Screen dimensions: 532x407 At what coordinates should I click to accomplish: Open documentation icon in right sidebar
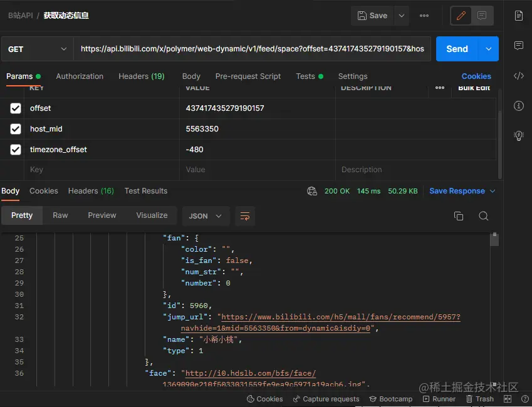tap(518, 16)
